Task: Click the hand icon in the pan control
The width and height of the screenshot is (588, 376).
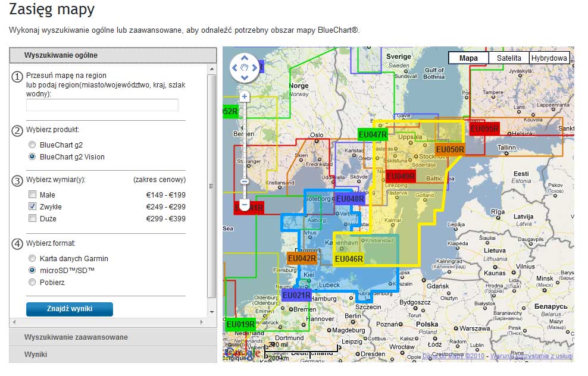Action: (x=244, y=67)
